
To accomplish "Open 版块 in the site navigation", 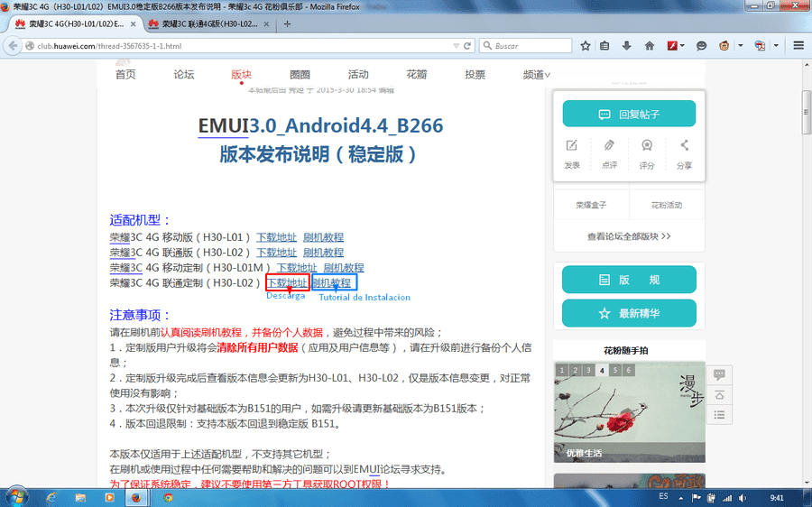I will point(241,75).
